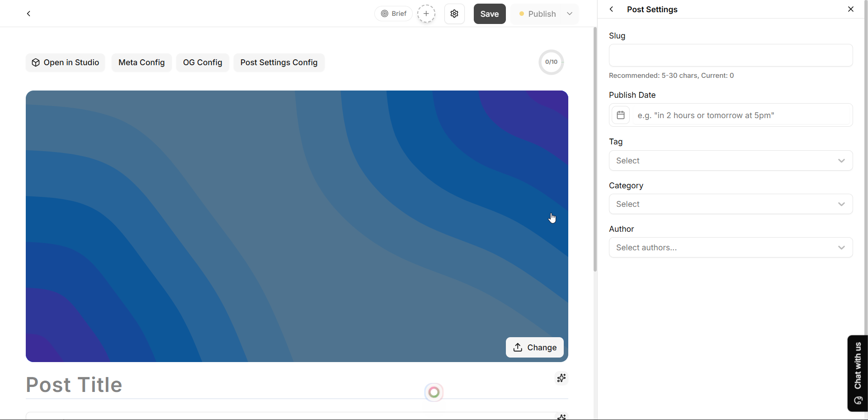The width and height of the screenshot is (868, 420).
Task: Expand the Select authors dropdown
Action: tap(731, 248)
